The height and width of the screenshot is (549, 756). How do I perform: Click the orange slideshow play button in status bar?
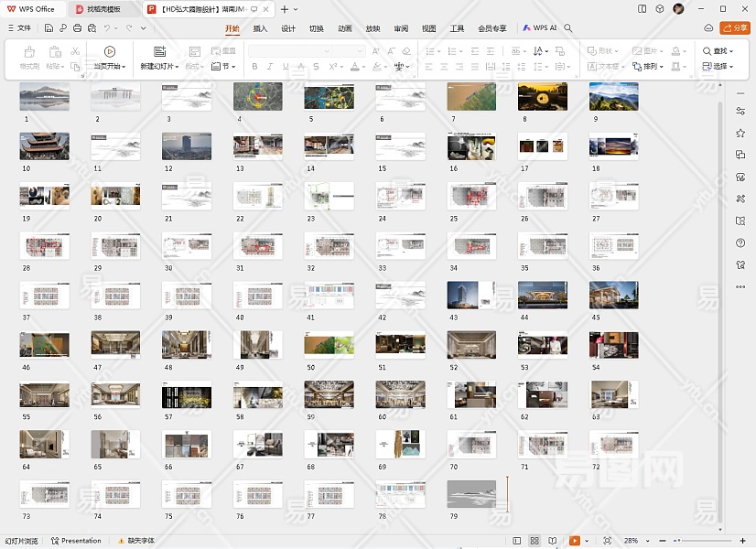pyautogui.click(x=575, y=541)
